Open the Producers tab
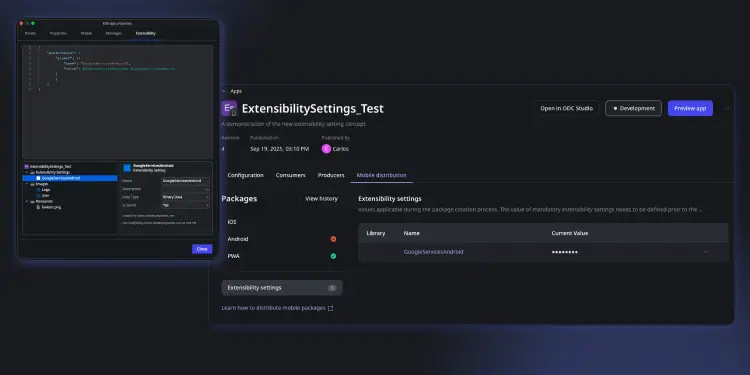The height and width of the screenshot is (375, 750). coord(331,175)
